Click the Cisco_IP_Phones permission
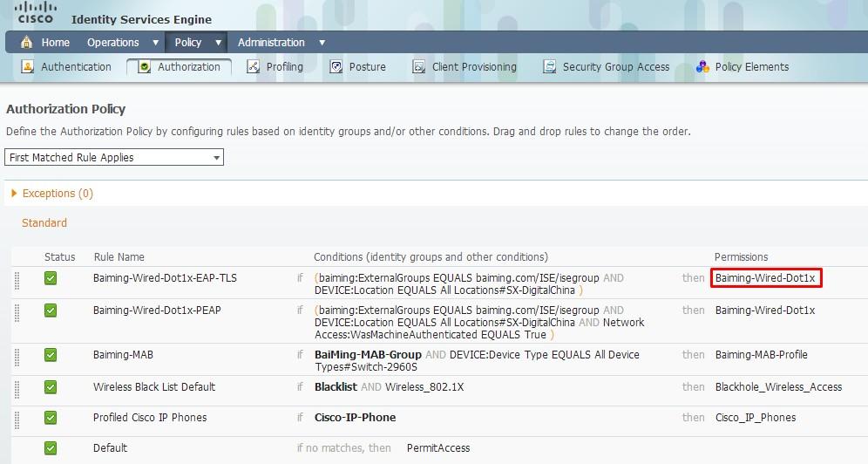868x464 pixels. tap(756, 418)
